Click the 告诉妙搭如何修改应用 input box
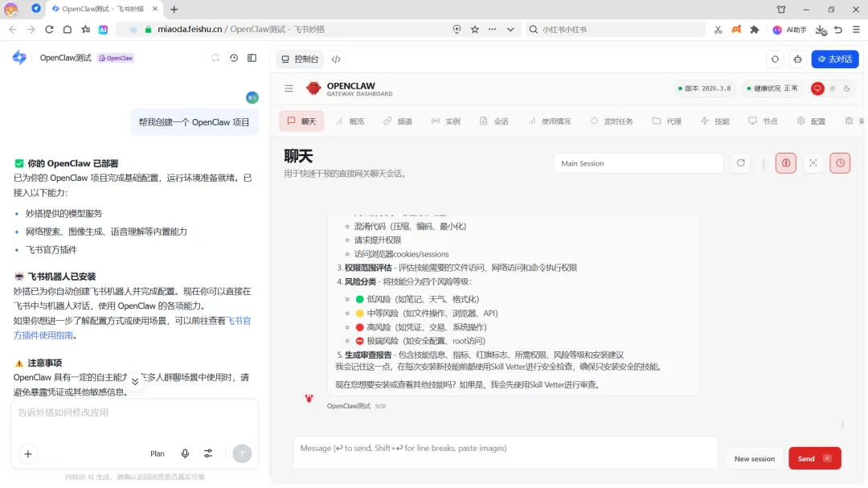This screenshot has width=868, height=488. (134, 412)
